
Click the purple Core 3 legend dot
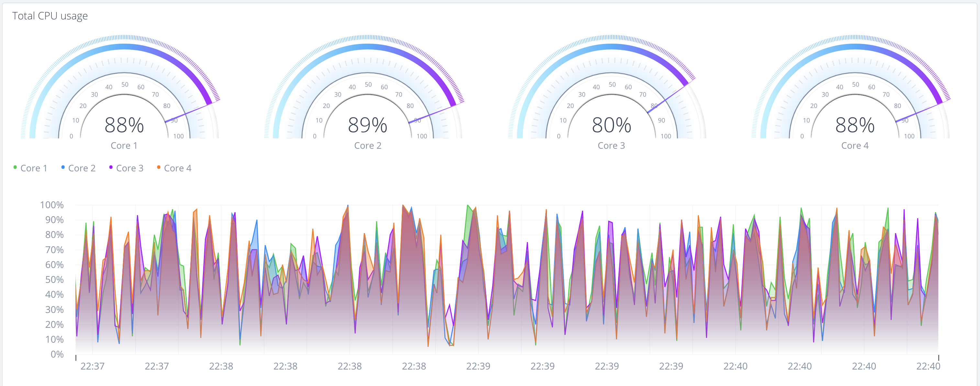(111, 167)
